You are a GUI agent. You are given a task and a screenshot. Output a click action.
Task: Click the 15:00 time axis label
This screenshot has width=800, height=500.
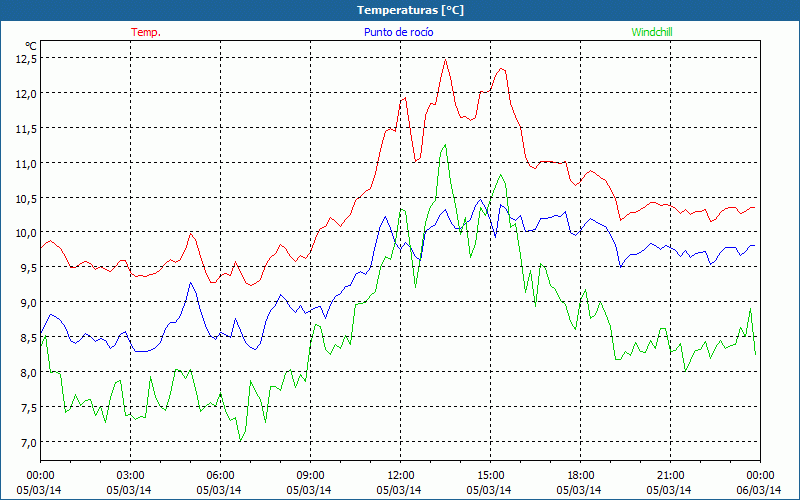(x=490, y=476)
